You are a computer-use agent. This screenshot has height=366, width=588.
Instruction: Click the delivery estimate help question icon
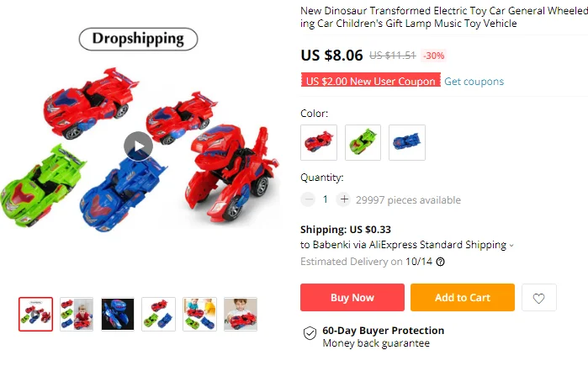(x=441, y=262)
